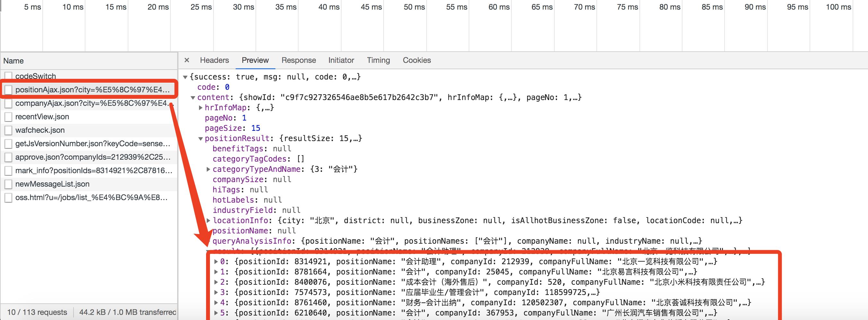Click the 44.2 kB transferred status text
This screenshot has width=868, height=320.
coord(128,312)
